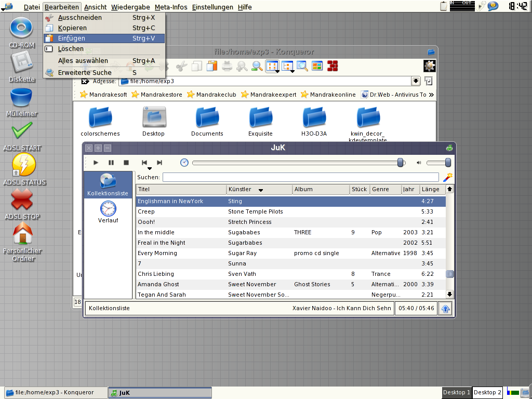Screen dimensions: 532x399
Task: Show more bookmarks chevron in Konqueror
Action: coord(431,95)
